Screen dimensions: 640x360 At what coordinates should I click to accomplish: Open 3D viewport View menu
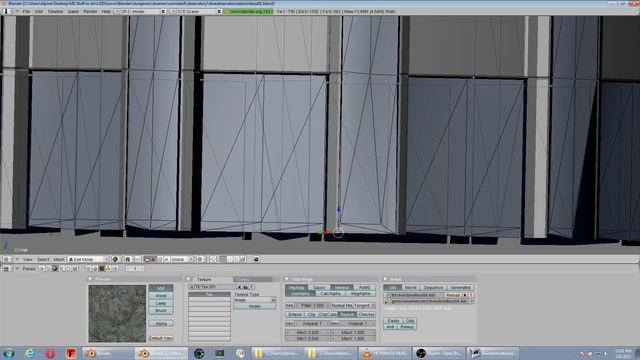27,259
